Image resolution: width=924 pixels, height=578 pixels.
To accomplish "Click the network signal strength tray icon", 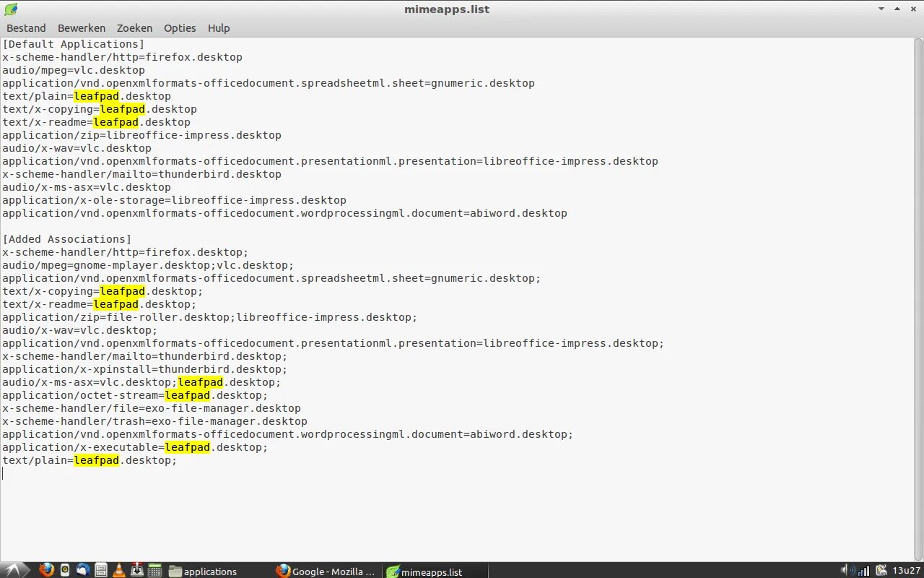I will (865, 570).
